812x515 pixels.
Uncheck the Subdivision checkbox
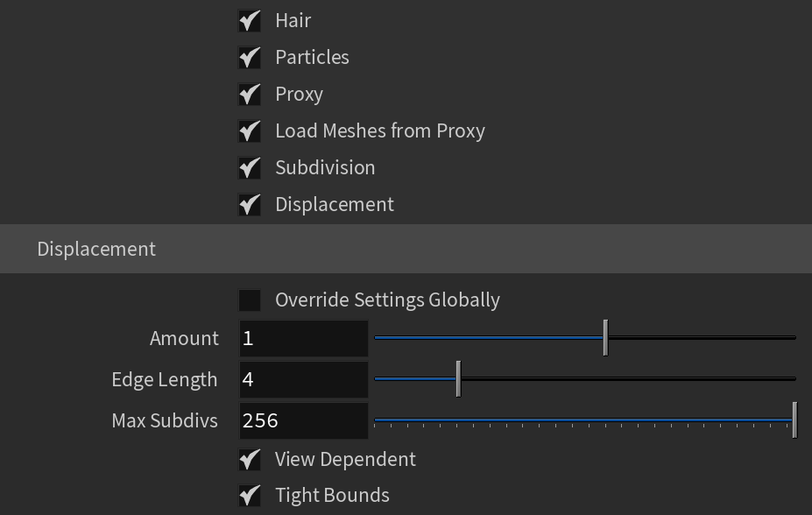[x=250, y=167]
